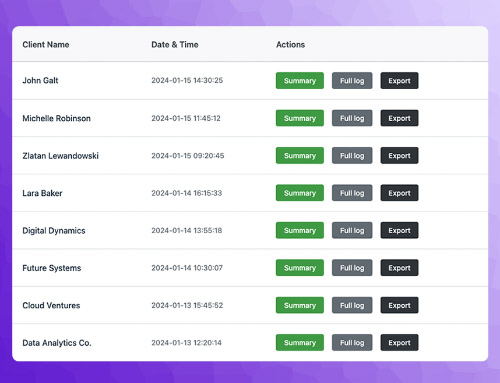Click timestamp 2024-01-13 15:45:52
Viewport: 500px width, 383px height.
coord(187,305)
